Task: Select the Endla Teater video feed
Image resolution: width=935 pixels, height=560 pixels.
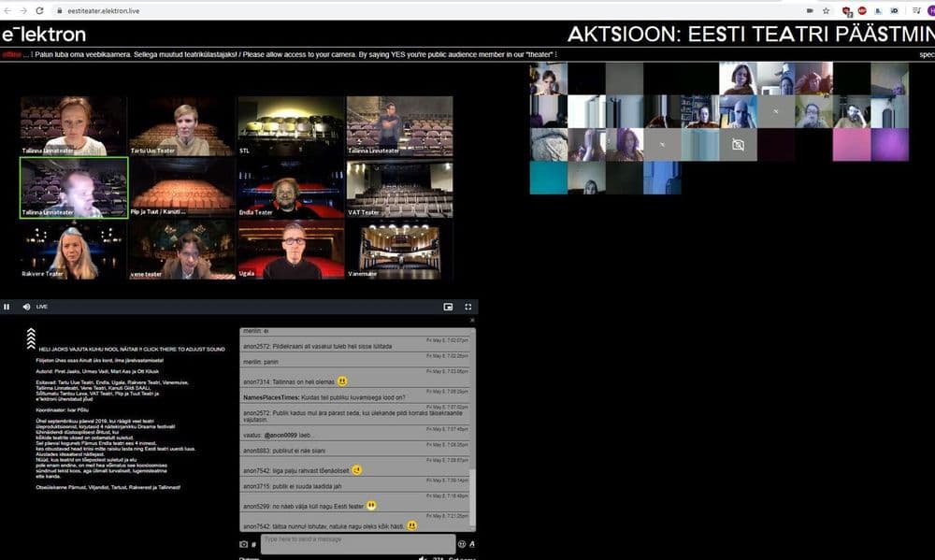Action: [292, 190]
